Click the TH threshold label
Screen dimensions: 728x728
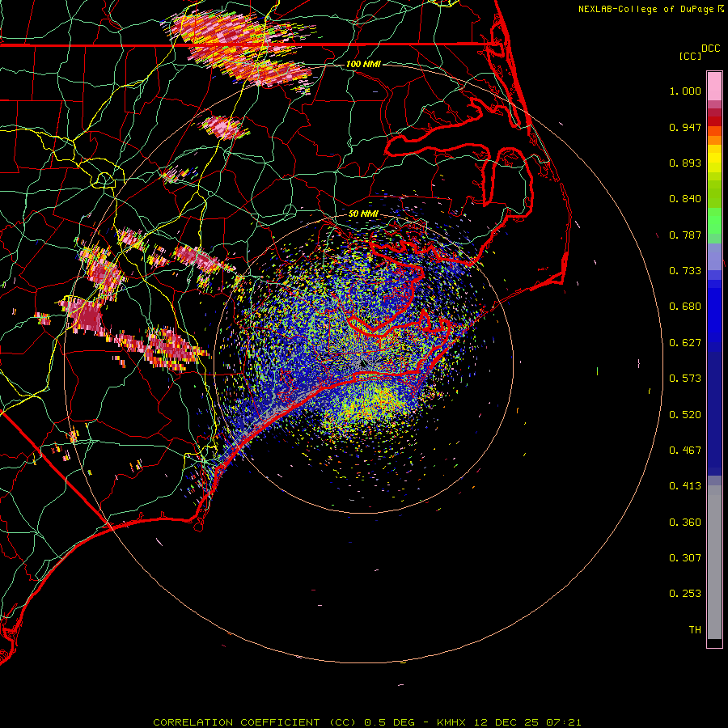695,630
